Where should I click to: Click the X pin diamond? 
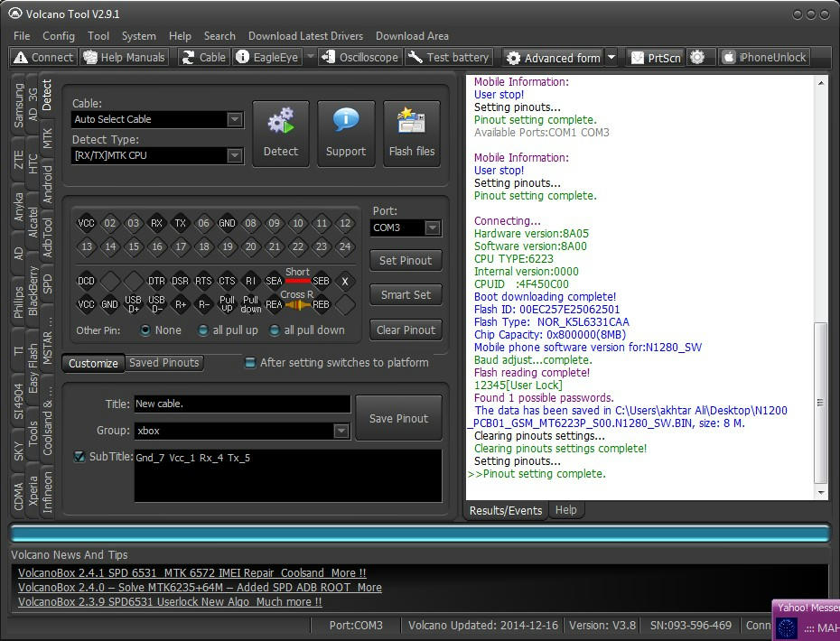[x=345, y=281]
